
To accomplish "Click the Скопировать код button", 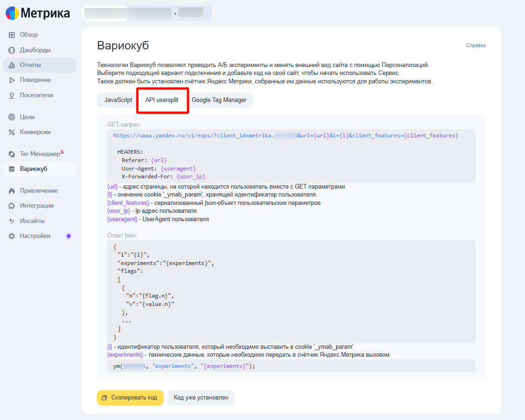I will tap(130, 398).
